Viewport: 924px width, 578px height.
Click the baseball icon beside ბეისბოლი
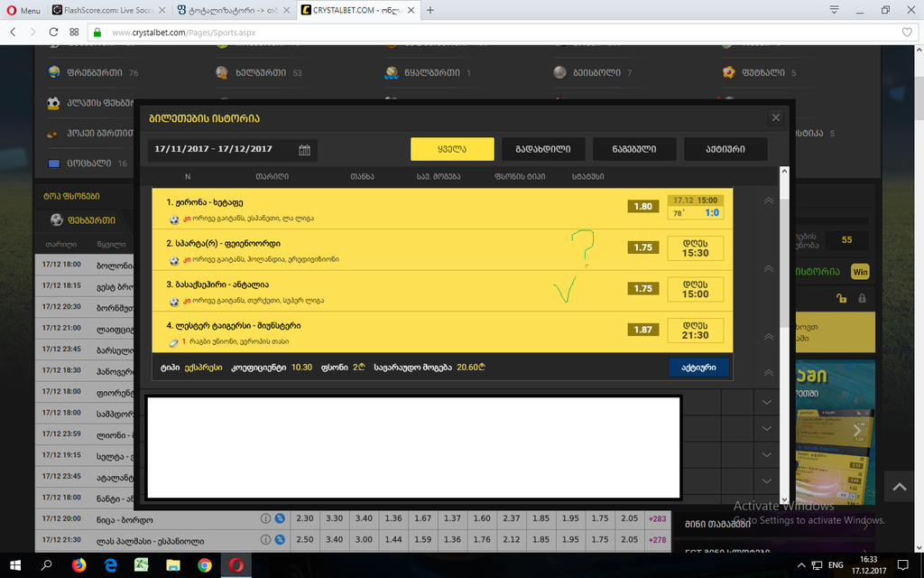[x=559, y=72]
